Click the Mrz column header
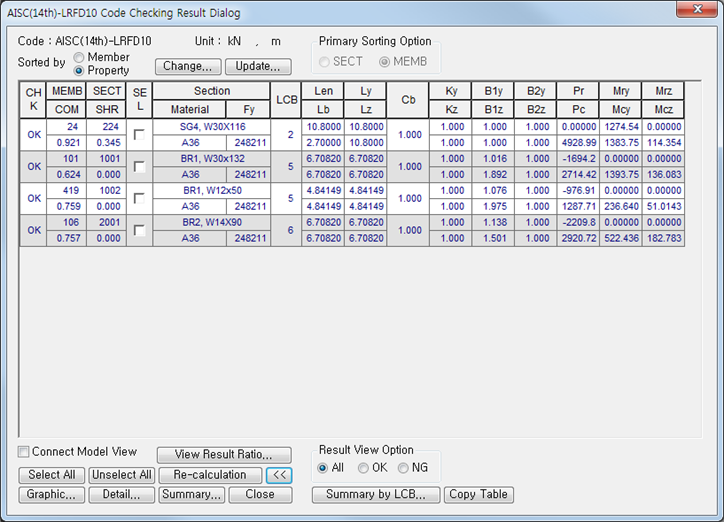Screen dimensions: 724x522 point(663,91)
